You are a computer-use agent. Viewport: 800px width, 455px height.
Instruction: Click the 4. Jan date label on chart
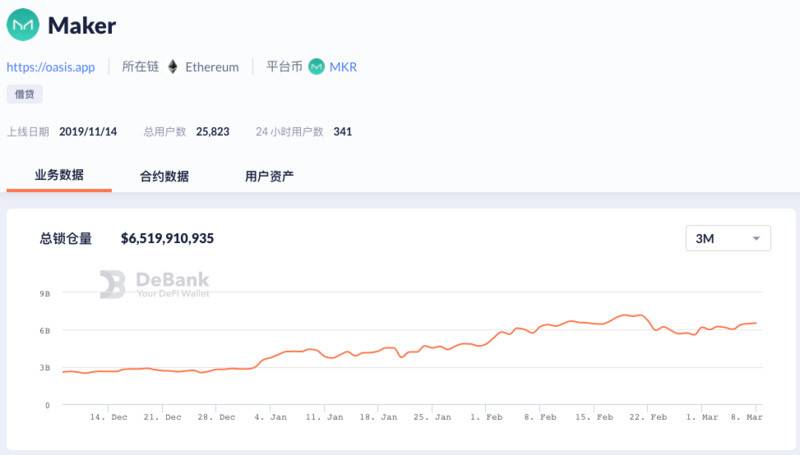point(270,416)
